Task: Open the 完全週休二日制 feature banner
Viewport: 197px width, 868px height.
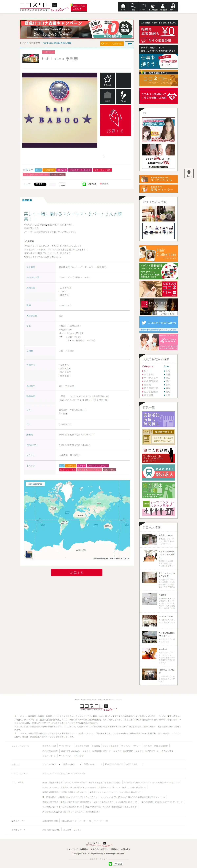Action: point(159,490)
